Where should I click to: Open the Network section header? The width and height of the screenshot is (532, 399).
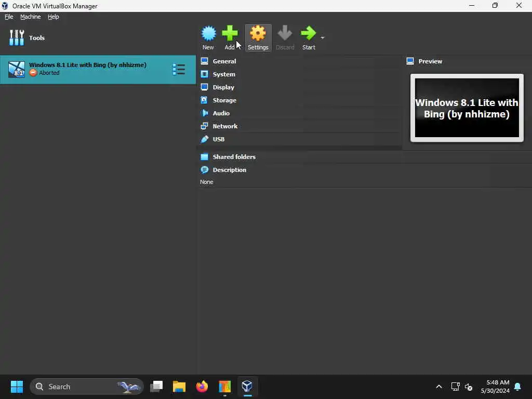coord(225,126)
